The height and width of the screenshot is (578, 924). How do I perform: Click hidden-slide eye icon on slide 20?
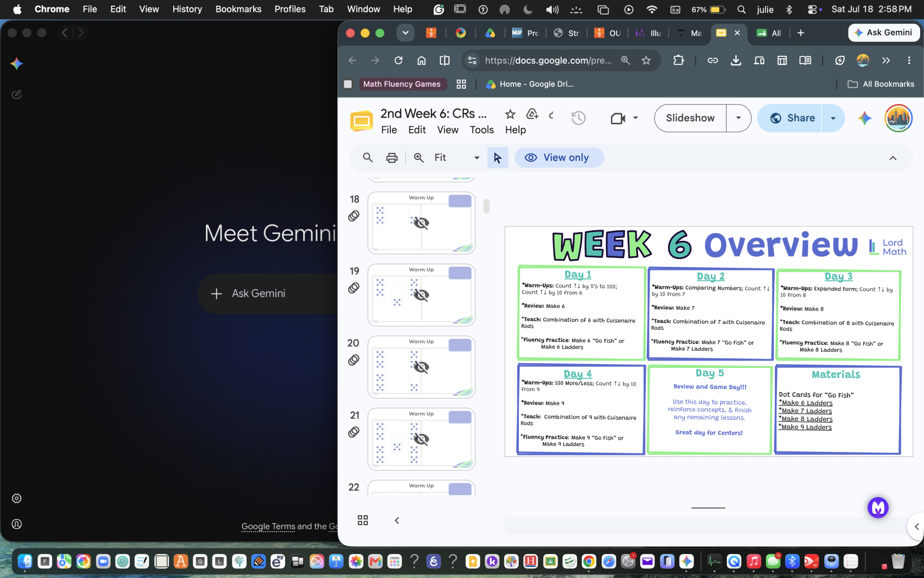pyautogui.click(x=421, y=367)
